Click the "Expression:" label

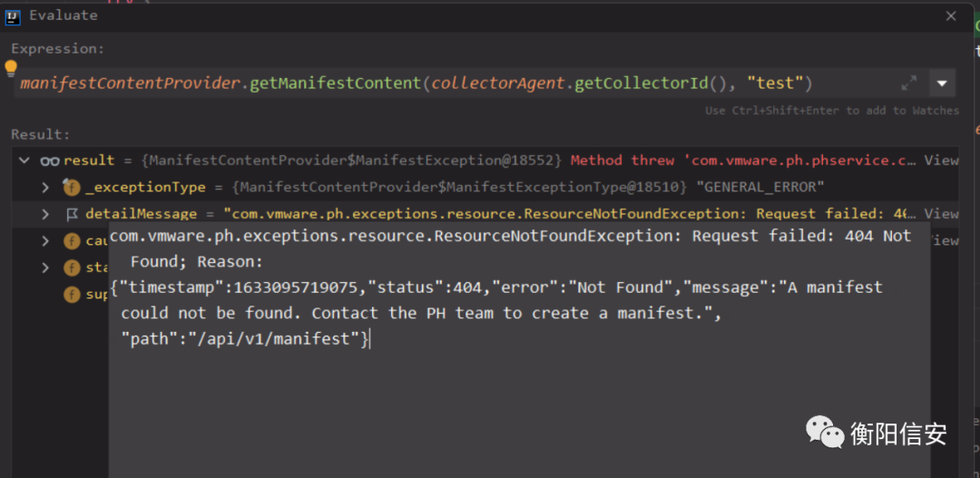(x=58, y=49)
